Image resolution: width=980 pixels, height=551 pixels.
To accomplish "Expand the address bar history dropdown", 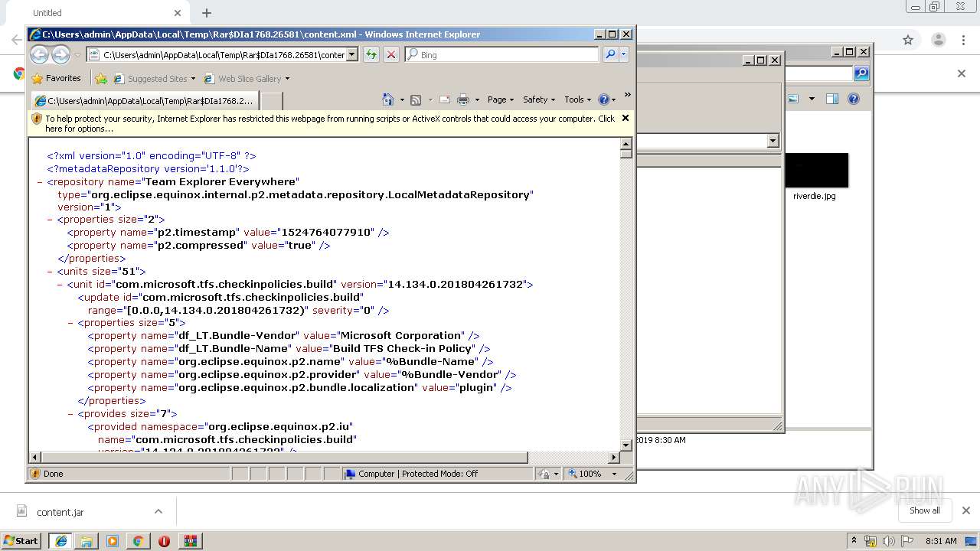I will coord(352,54).
